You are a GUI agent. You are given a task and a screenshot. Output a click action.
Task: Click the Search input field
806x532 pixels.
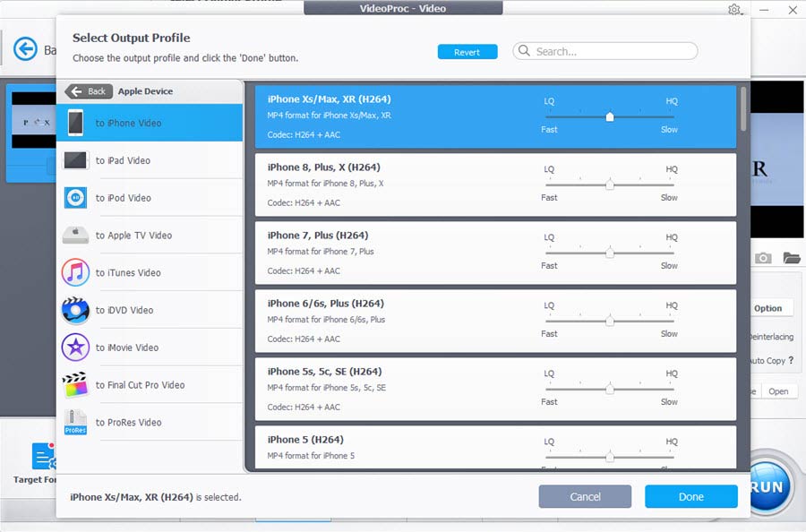click(605, 51)
